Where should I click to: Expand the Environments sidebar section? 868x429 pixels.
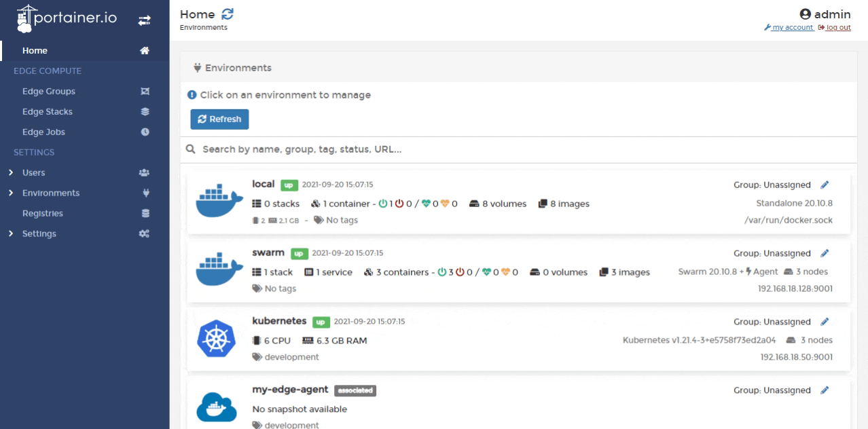click(x=12, y=193)
